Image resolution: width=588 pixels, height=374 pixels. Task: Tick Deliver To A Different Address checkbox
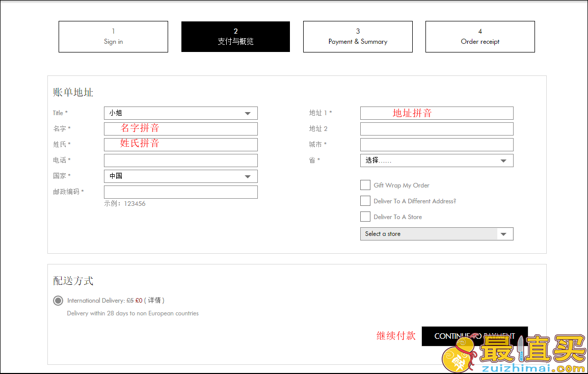[365, 201]
